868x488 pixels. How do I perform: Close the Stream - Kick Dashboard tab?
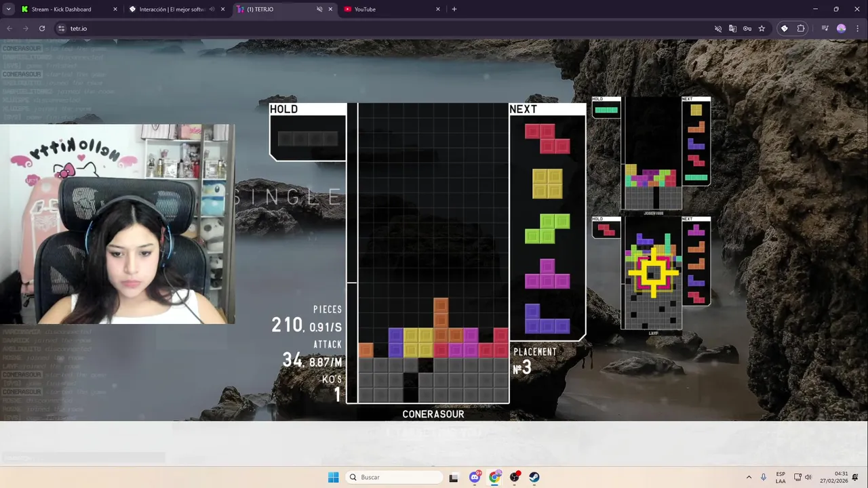coord(115,9)
